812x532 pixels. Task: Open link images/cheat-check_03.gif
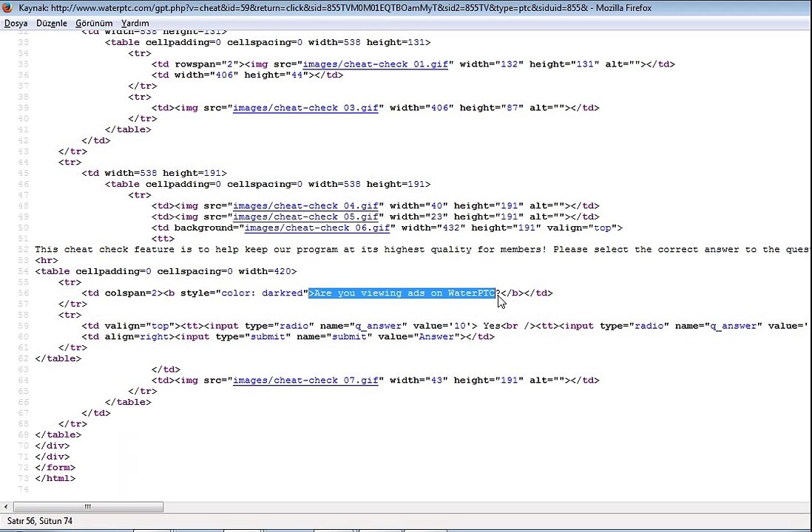point(305,108)
